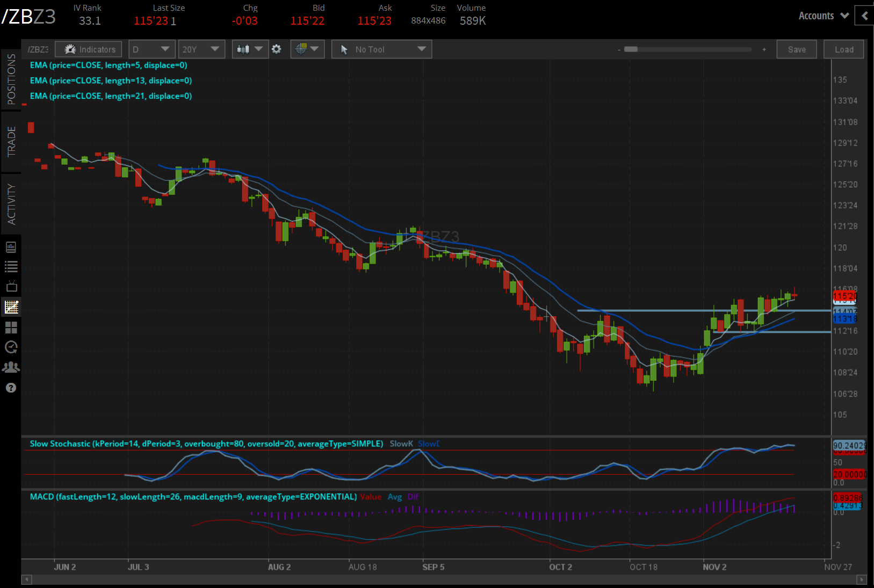Click the Indicators button
874x588 pixels.
(89, 49)
